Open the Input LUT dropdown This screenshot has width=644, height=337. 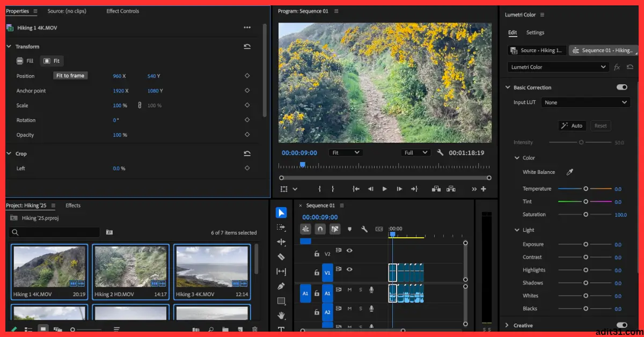(x=585, y=102)
